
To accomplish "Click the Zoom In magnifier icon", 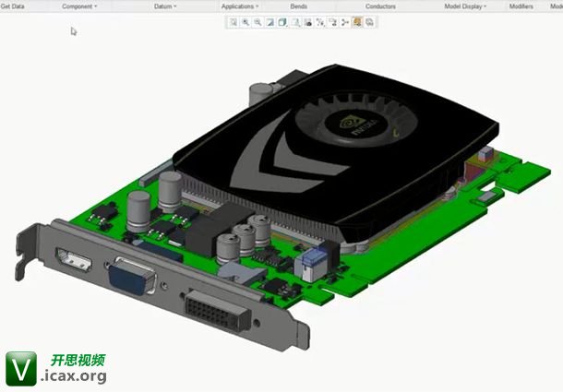I will [246, 22].
